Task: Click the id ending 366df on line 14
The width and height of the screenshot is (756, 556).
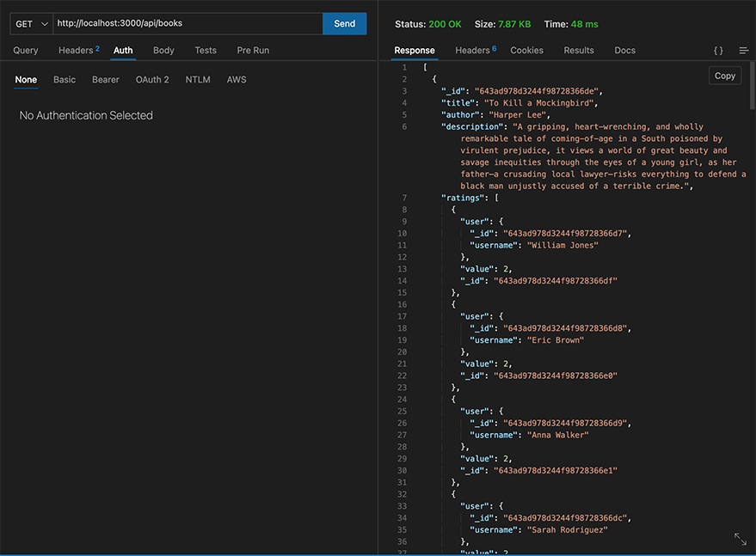Action: click(556, 281)
